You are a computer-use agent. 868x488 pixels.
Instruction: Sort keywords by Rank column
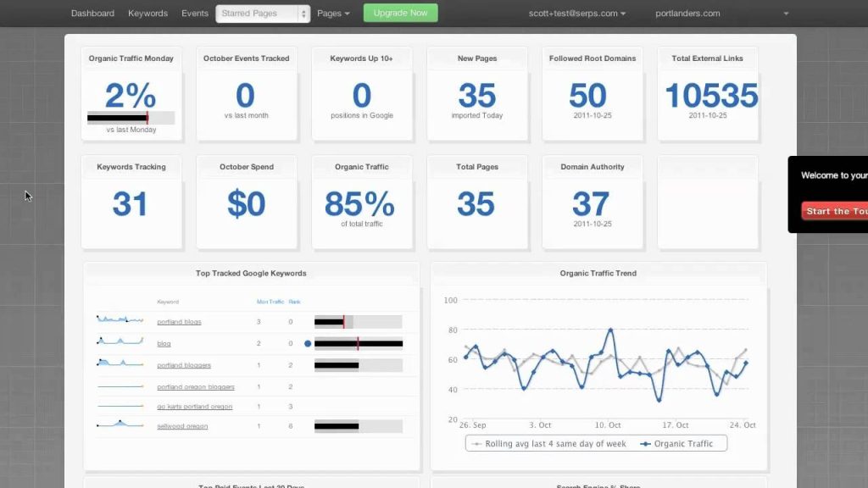[x=294, y=302]
